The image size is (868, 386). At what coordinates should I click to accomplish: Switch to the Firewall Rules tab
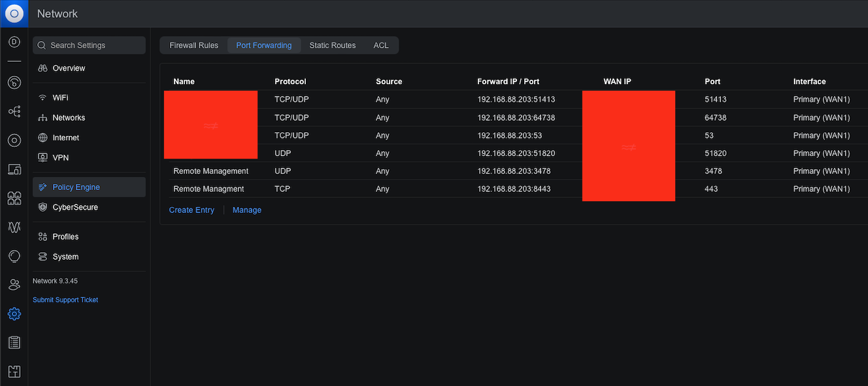(193, 46)
